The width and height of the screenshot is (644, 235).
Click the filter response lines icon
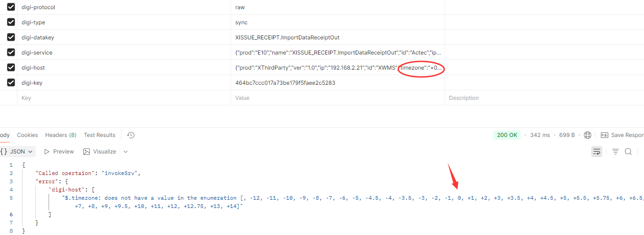[x=616, y=152]
